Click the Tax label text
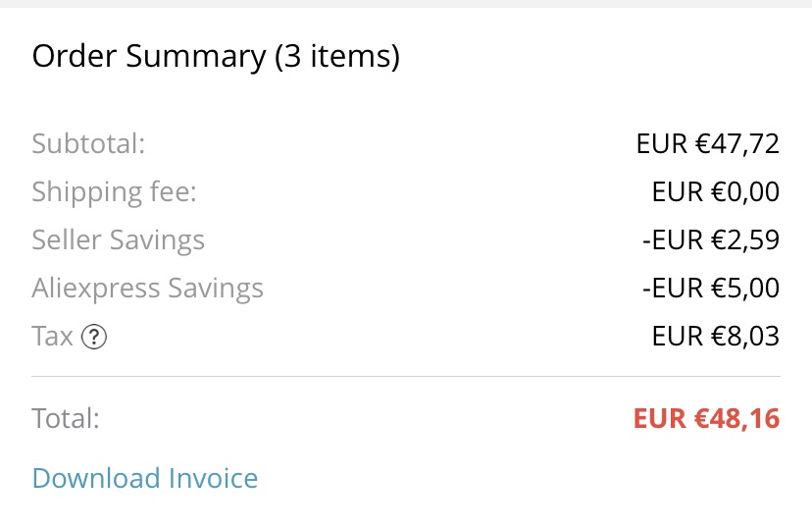Viewport: 812px width, 529px height. pos(52,337)
